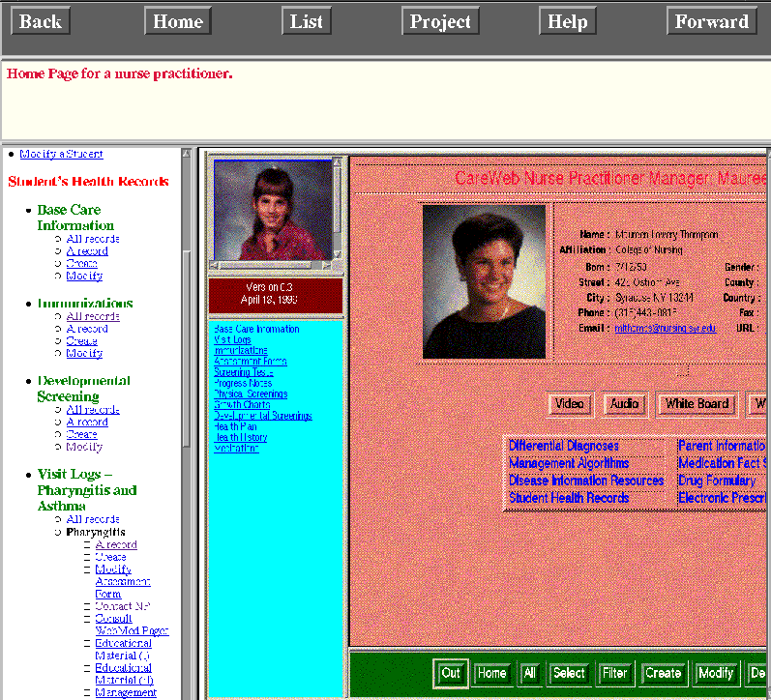
Task: Click the Modify a Student link
Action: point(62,154)
